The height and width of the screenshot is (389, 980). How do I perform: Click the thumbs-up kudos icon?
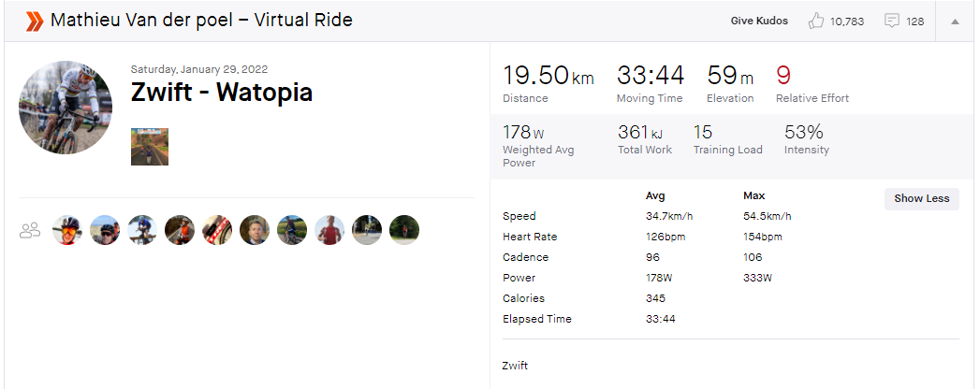point(817,21)
